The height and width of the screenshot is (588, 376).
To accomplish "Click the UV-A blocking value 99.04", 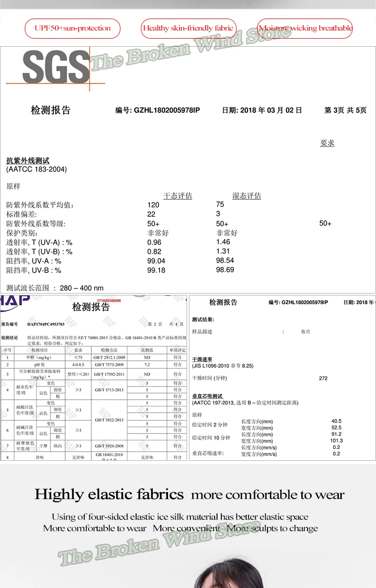I will click(156, 261).
